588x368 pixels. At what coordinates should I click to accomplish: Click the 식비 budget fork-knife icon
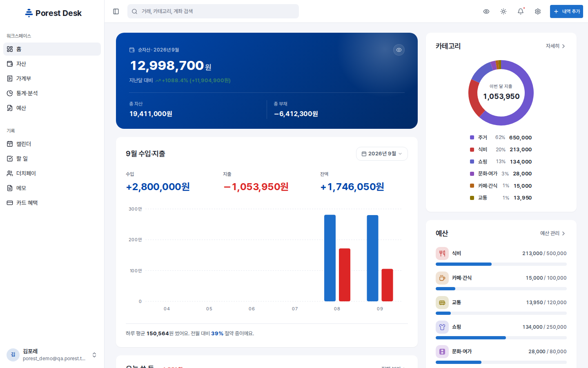pyautogui.click(x=442, y=254)
